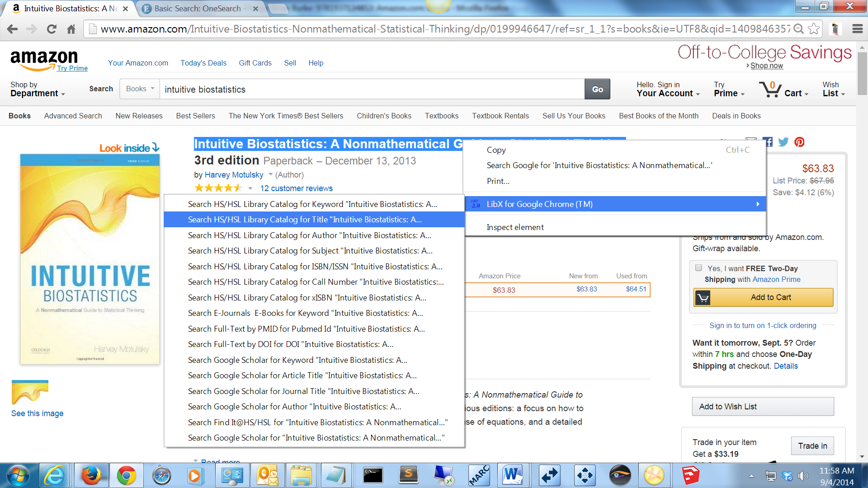868x488 pixels.
Task: Open the Chrome hamburger menu
Action: (858, 29)
